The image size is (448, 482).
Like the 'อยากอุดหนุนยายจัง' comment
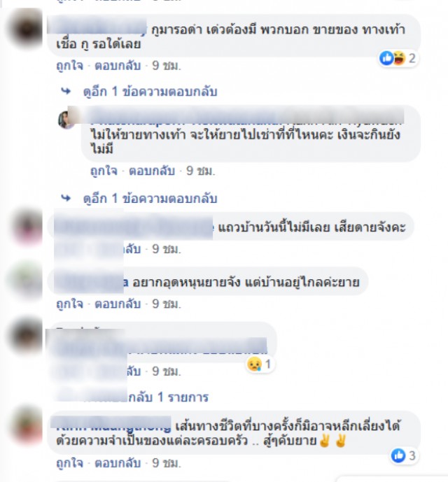click(69, 304)
